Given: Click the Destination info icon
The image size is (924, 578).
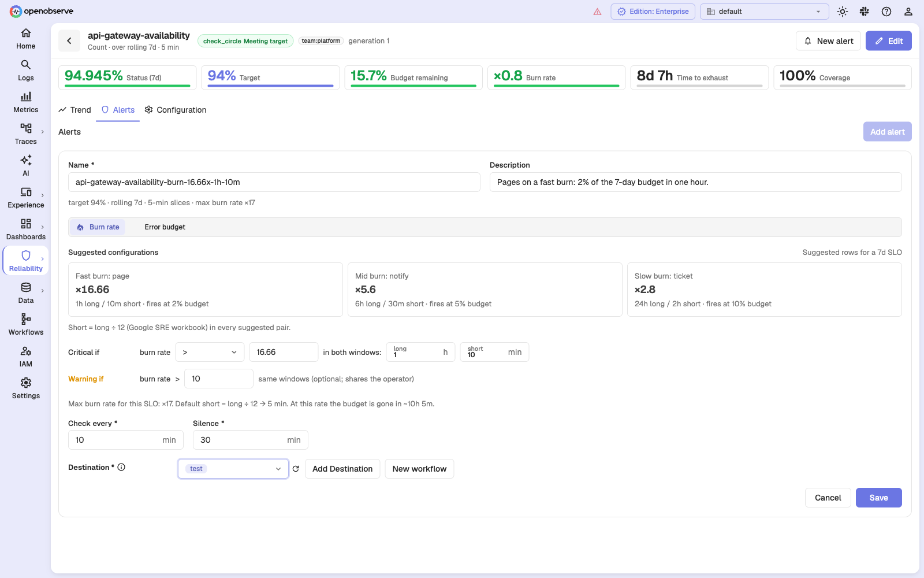Looking at the screenshot, I should (x=121, y=467).
